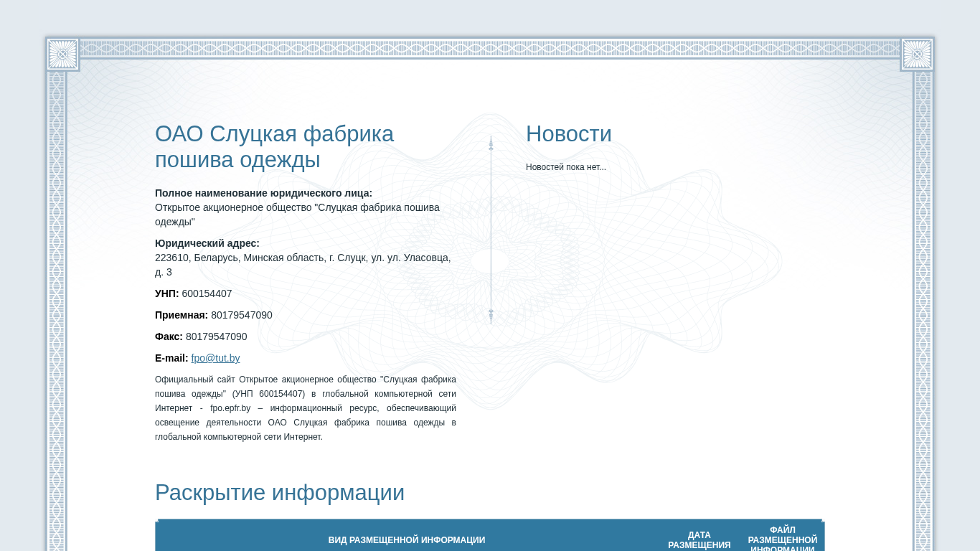Click the "ФАЙЛ РАЗМЕЩЕННОЙ ИНФОРМАЦИИ" column header
The height and width of the screenshot is (551, 980).
click(x=783, y=540)
